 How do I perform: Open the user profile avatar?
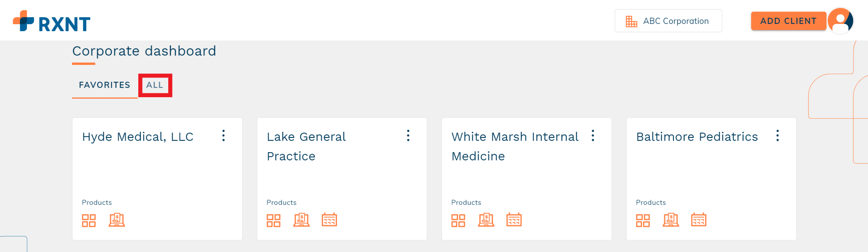tap(840, 21)
